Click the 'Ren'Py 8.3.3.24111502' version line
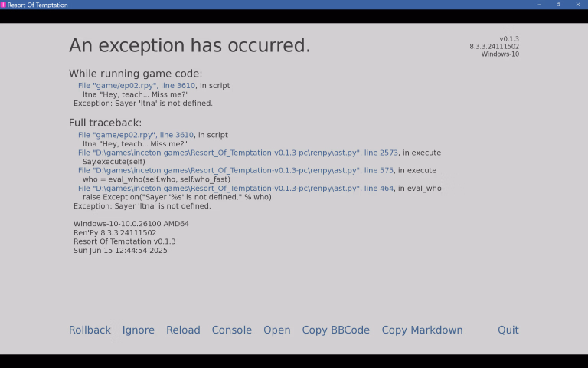 (x=115, y=233)
